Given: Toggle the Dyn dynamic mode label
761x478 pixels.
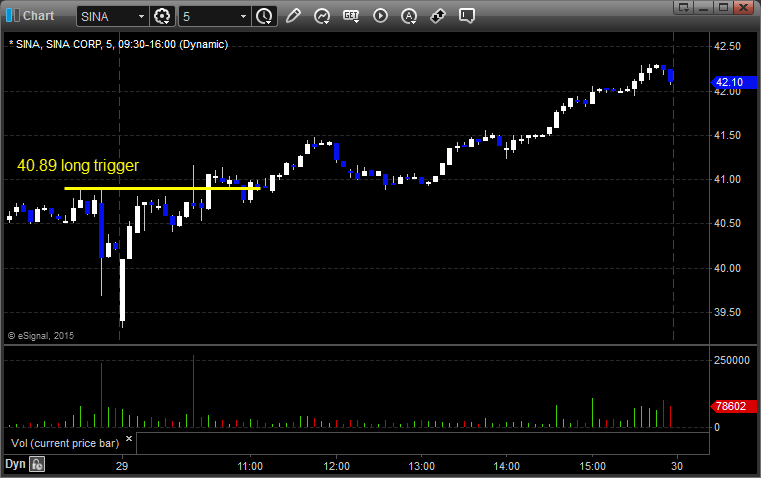Looking at the screenshot, I should 15,464.
